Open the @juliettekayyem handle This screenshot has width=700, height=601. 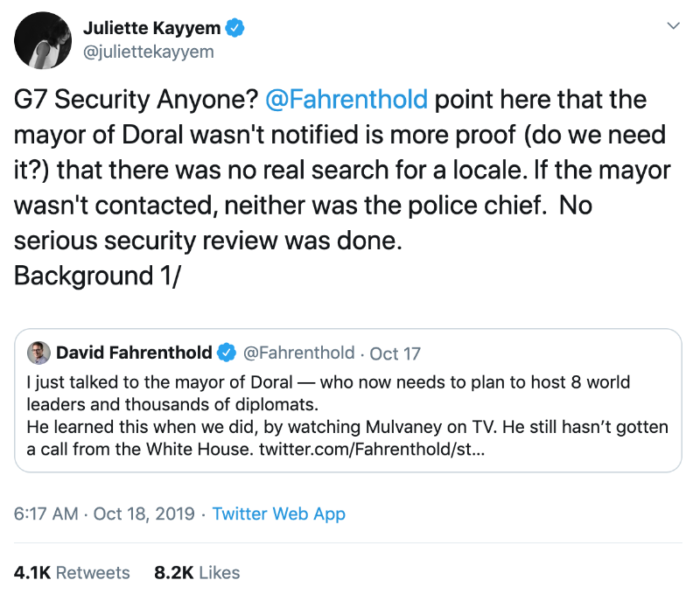(x=148, y=52)
